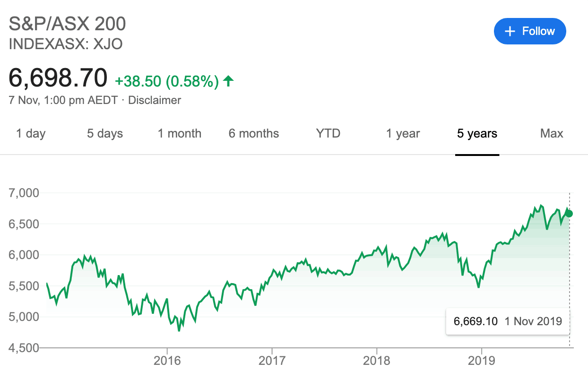Click the green endpoint dot on the chart line

coord(569,214)
